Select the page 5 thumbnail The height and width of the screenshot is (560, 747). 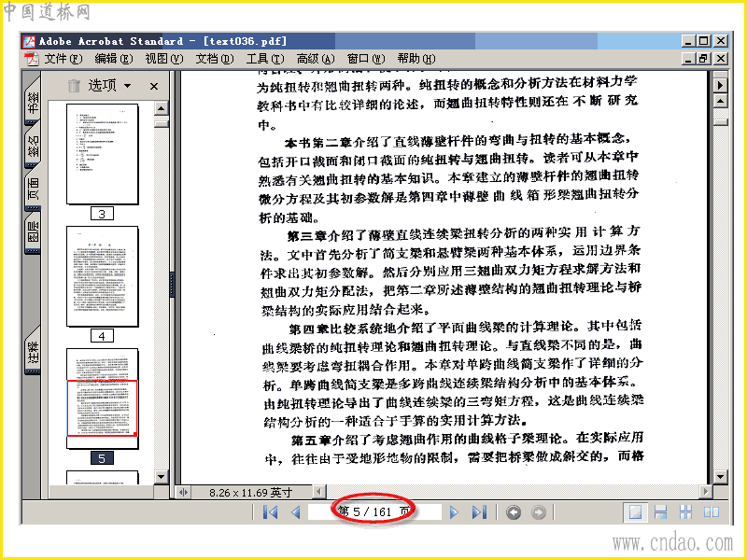103,399
